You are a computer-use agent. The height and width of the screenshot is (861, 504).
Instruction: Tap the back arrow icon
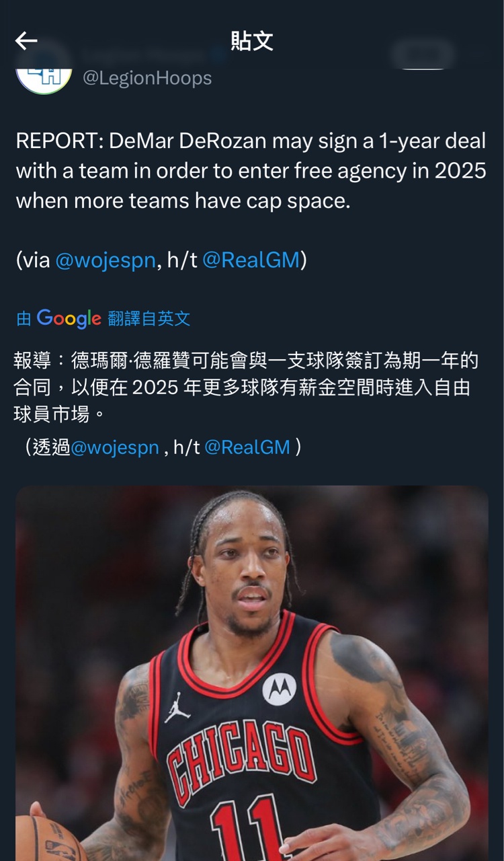click(26, 41)
